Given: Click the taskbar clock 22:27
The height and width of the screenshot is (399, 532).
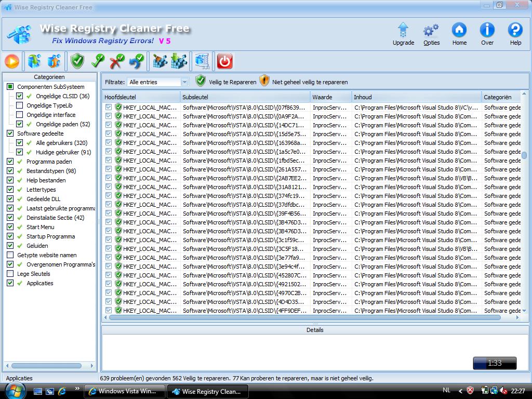Looking at the screenshot, I should [518, 391].
